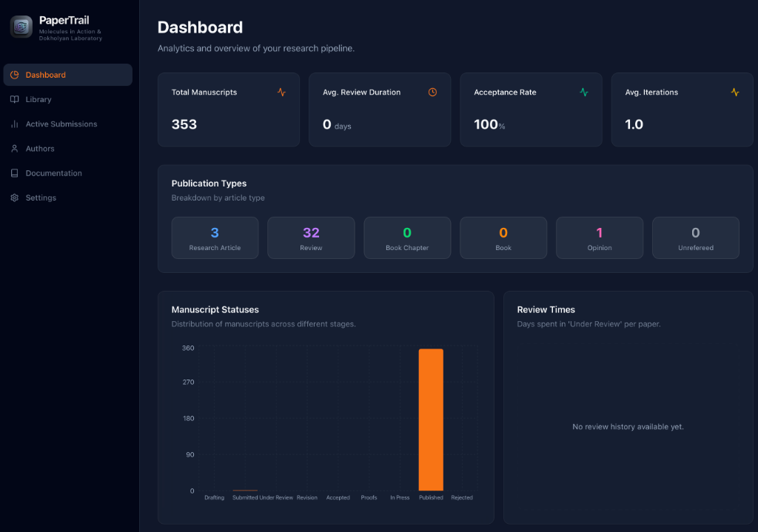Screen dimensions: 758x532
Task: Click the Research Article count tile
Action: tap(215, 238)
